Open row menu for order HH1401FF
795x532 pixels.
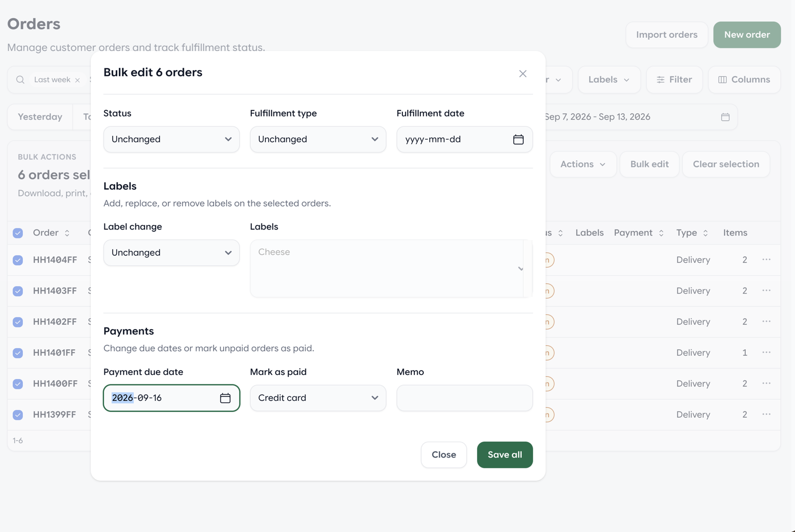coord(767,353)
